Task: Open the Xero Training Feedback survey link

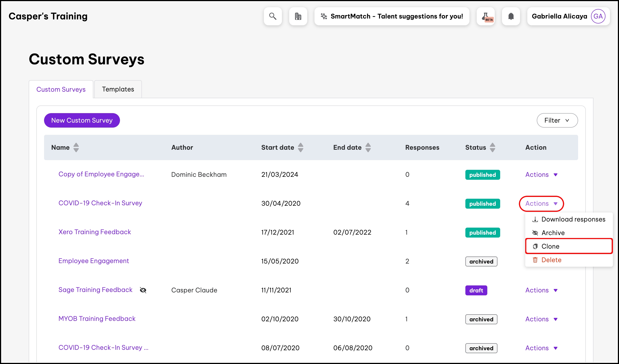Action: pyautogui.click(x=95, y=232)
